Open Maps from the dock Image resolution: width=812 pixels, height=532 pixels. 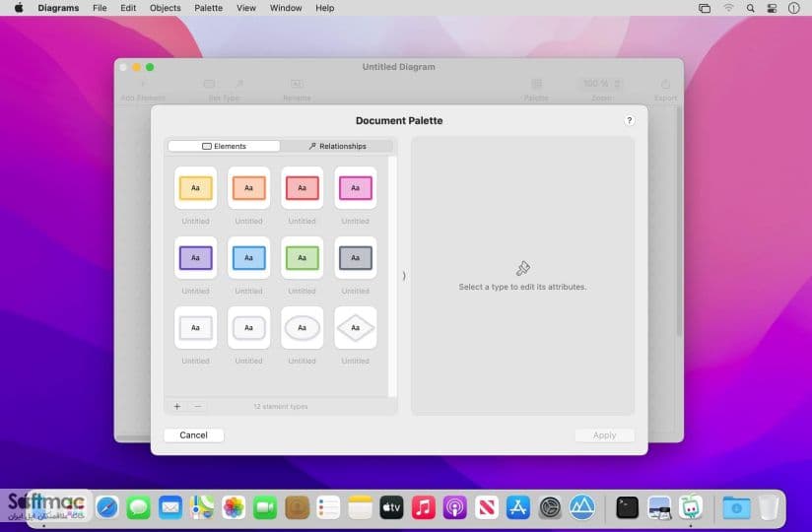point(202,507)
